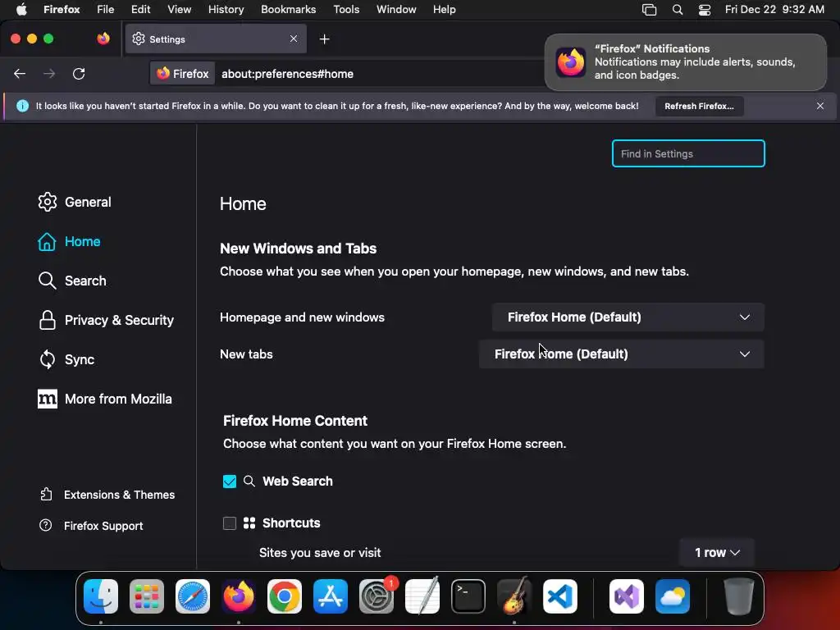Close the Settings tab
The height and width of the screenshot is (630, 840).
click(294, 39)
